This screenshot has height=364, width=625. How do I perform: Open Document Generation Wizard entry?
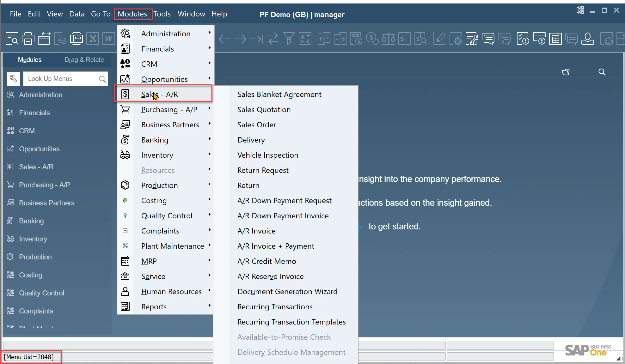287,292
